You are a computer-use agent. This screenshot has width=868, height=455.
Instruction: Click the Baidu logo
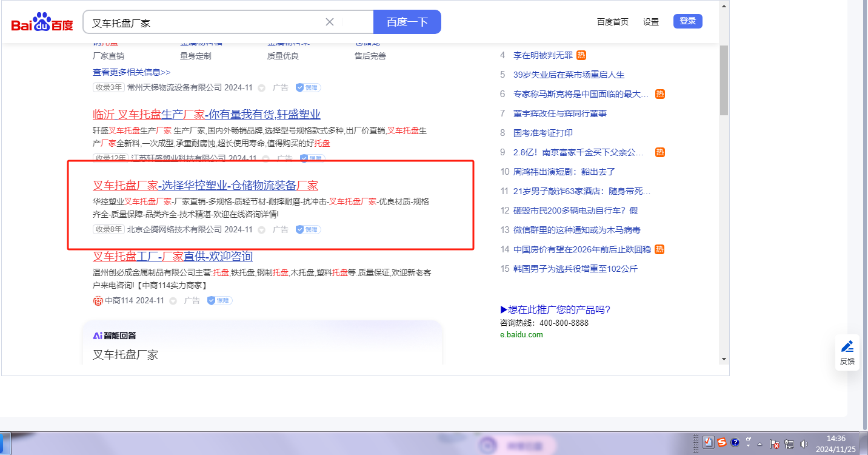(42, 23)
